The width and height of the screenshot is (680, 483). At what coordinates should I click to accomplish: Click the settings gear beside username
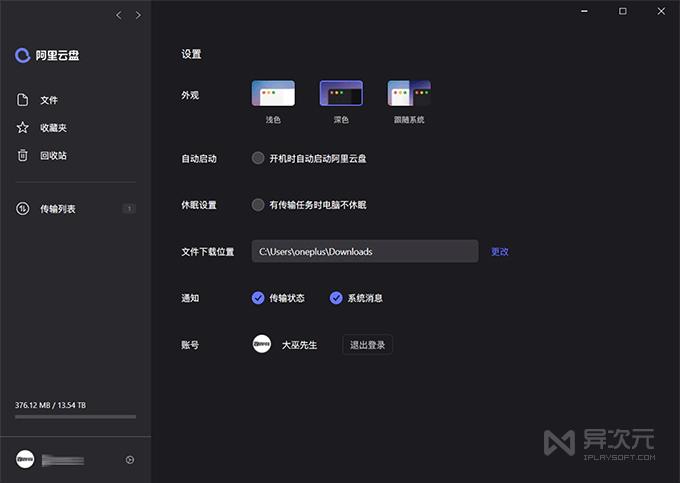point(130,460)
